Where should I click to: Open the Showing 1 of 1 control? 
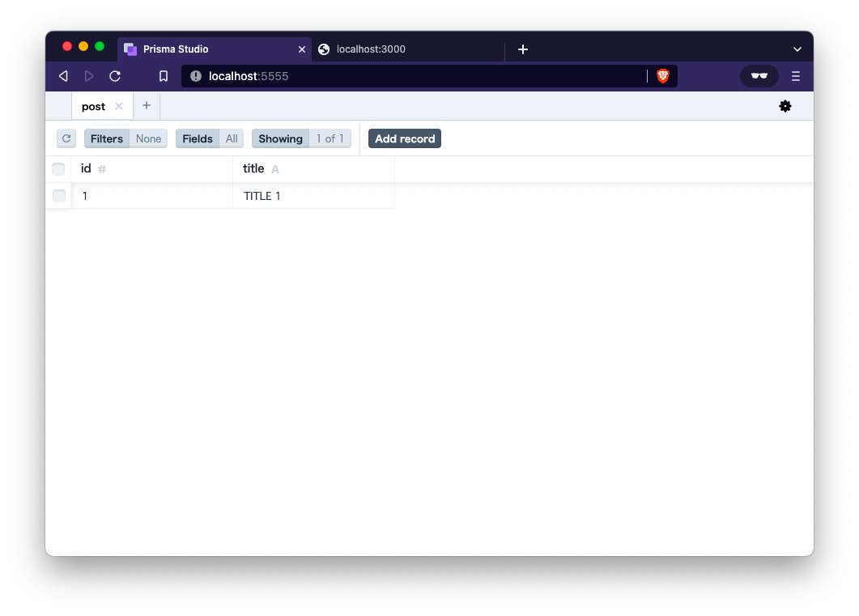300,138
